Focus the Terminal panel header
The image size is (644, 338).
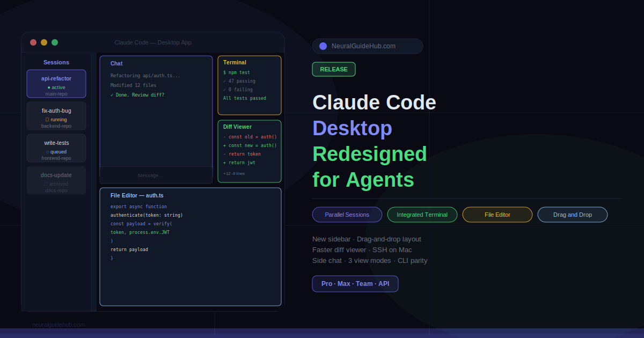pyautogui.click(x=235, y=63)
